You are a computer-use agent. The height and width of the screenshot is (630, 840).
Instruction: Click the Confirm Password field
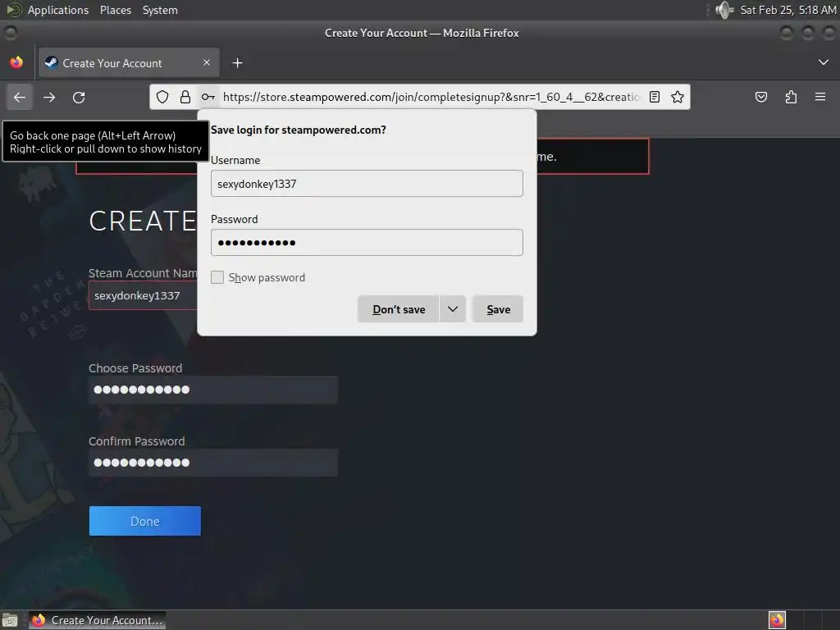(x=213, y=463)
